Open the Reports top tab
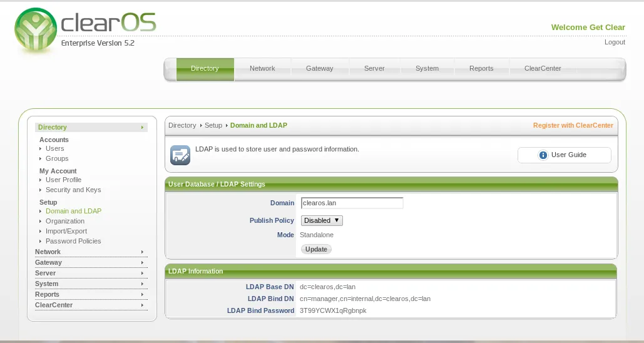 tap(481, 69)
